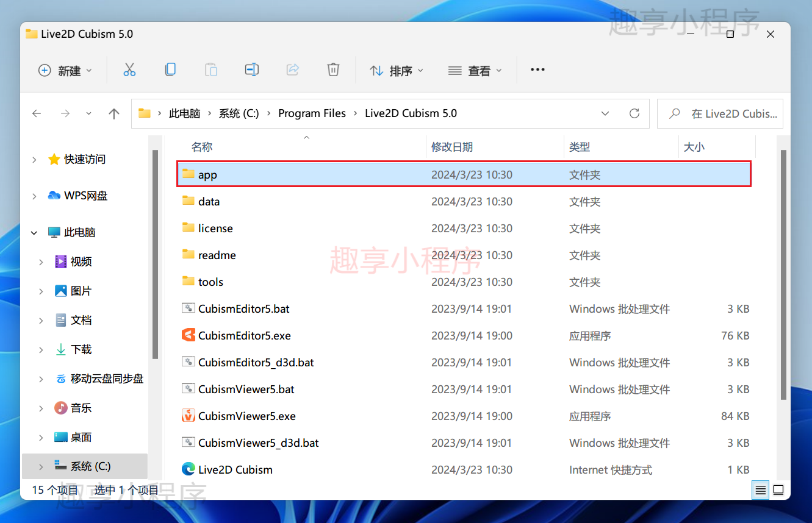Switch to details view icon in status bar

pyautogui.click(x=760, y=489)
